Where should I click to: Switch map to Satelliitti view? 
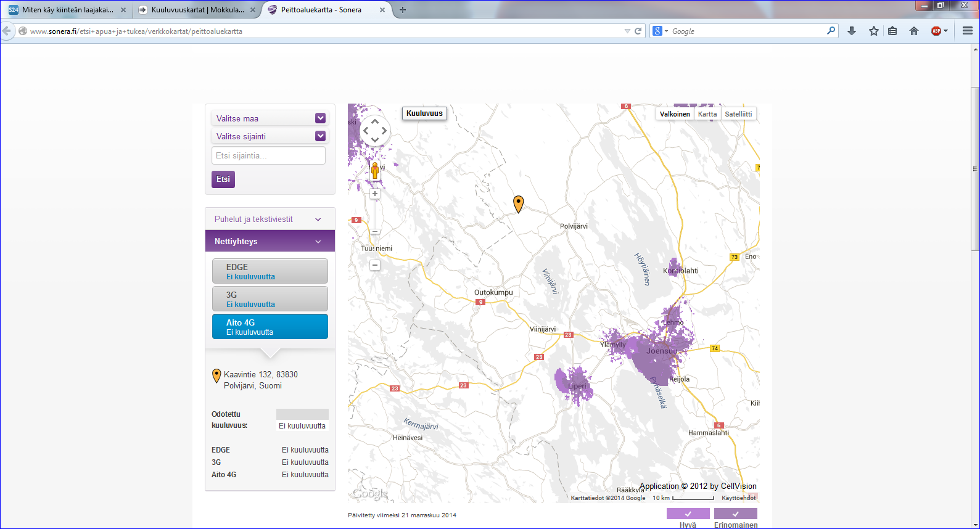(738, 114)
